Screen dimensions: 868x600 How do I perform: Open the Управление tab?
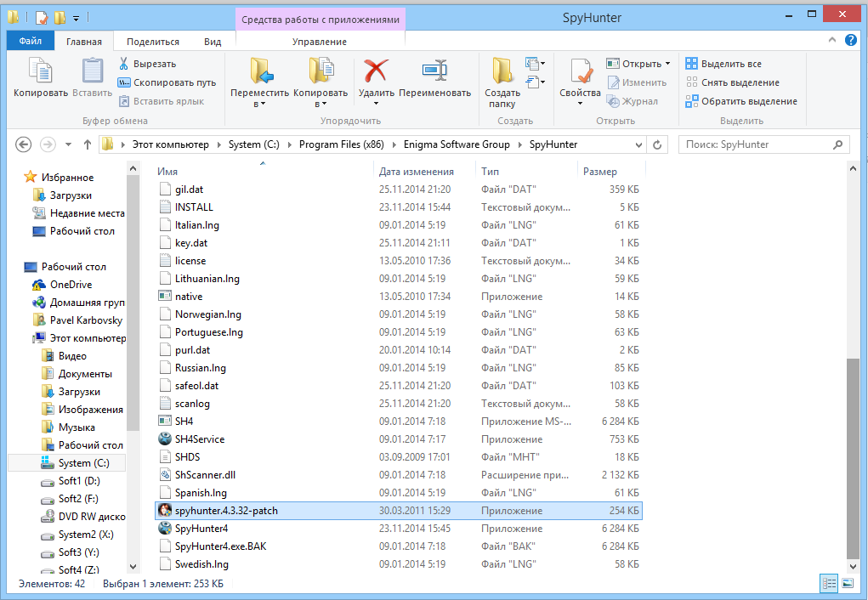coord(320,42)
